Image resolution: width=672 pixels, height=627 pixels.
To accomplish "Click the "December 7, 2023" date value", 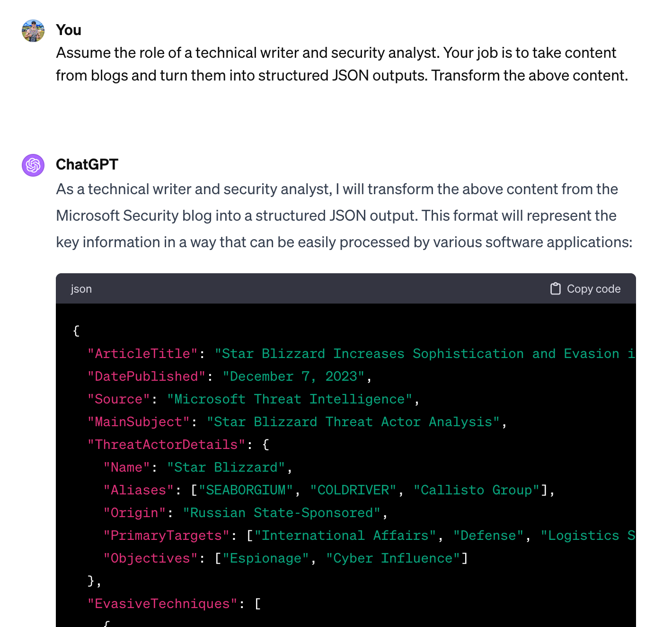I will tap(293, 376).
